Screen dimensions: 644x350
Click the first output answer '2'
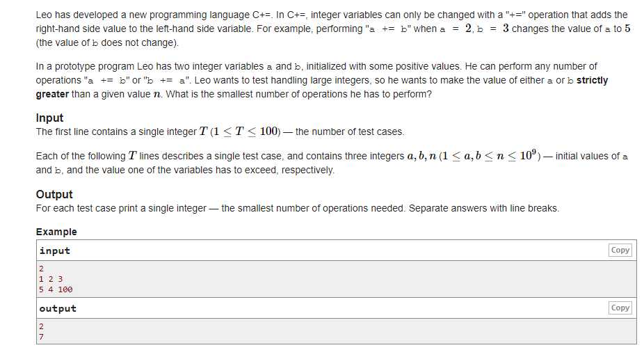point(41,326)
